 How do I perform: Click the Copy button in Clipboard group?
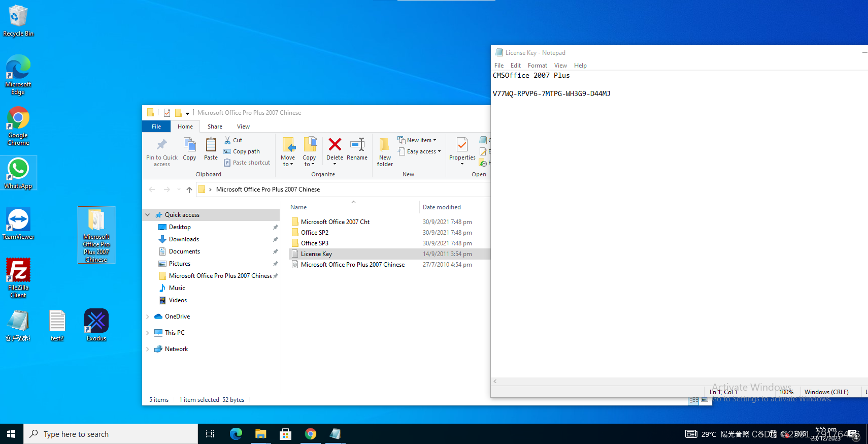coord(189,149)
